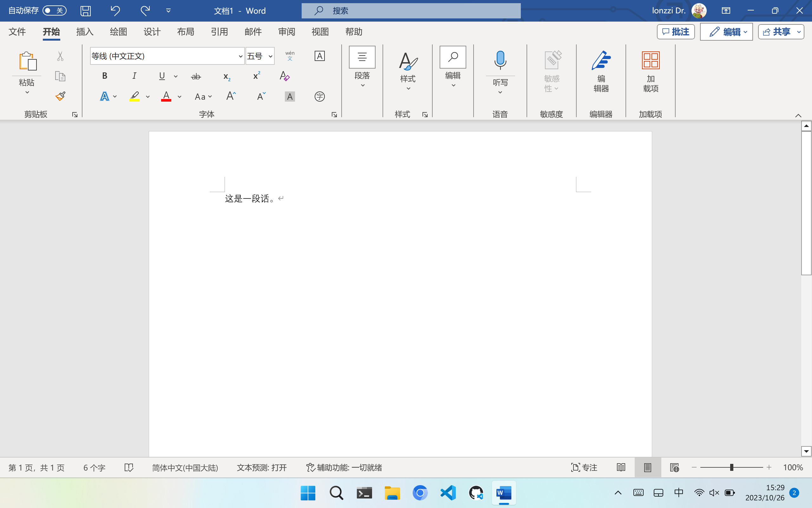
Task: Expand the Paragraph group dropdown
Action: tap(362, 67)
